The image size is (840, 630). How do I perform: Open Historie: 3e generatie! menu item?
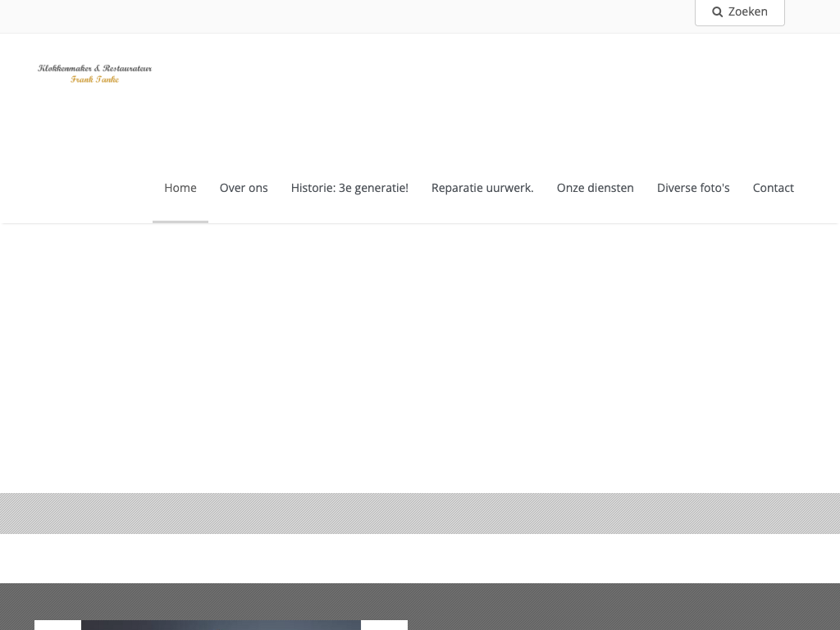(349, 188)
